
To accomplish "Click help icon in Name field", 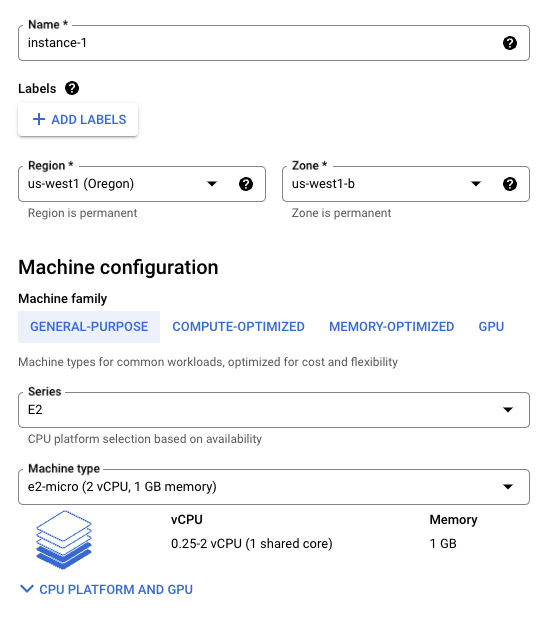I will click(x=510, y=43).
